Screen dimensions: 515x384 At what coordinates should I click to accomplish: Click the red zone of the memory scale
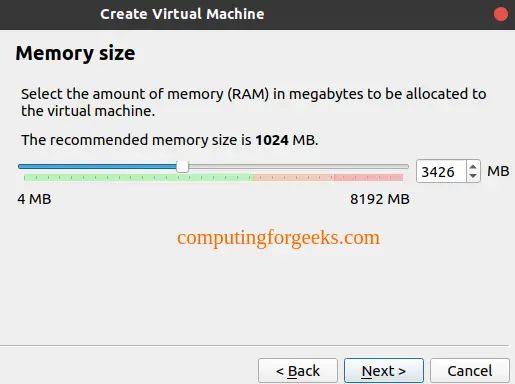pyautogui.click(x=368, y=178)
